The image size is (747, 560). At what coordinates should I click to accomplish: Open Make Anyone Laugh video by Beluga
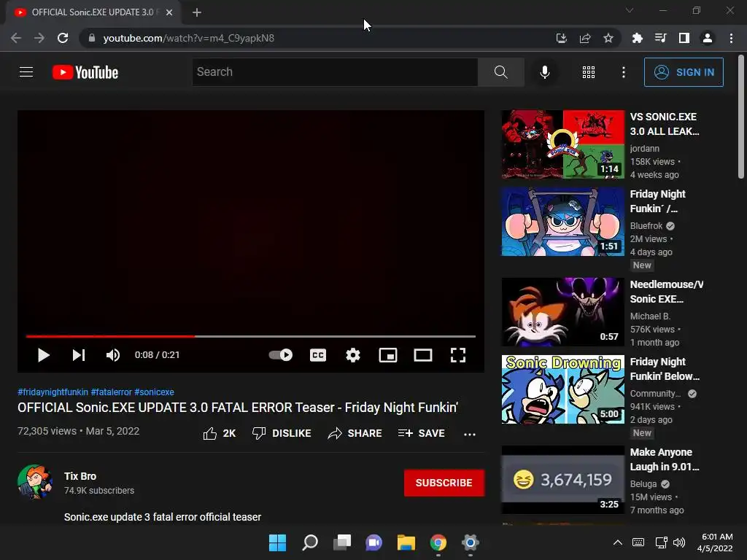562,480
